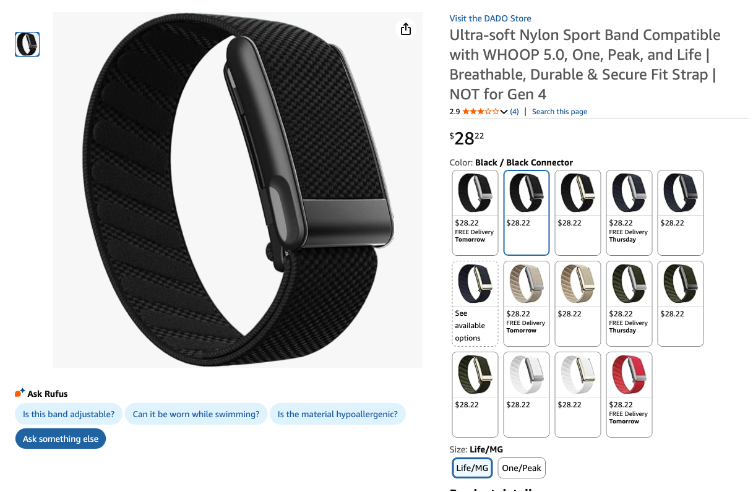Open the 4 reviews count link

click(514, 112)
